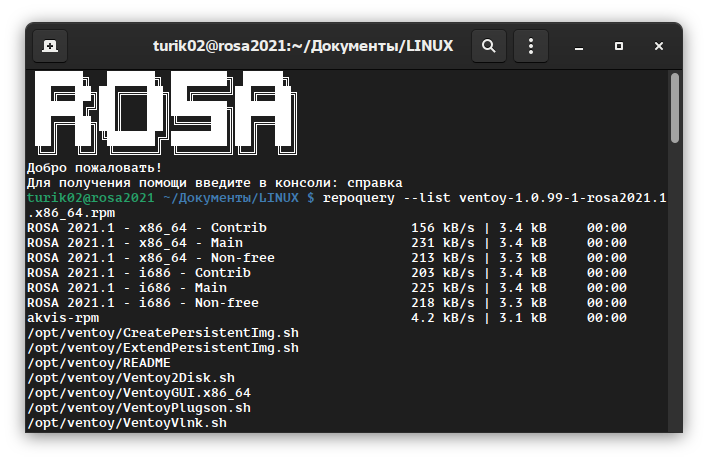
Task: Close the terminal window
Action: tap(658, 46)
